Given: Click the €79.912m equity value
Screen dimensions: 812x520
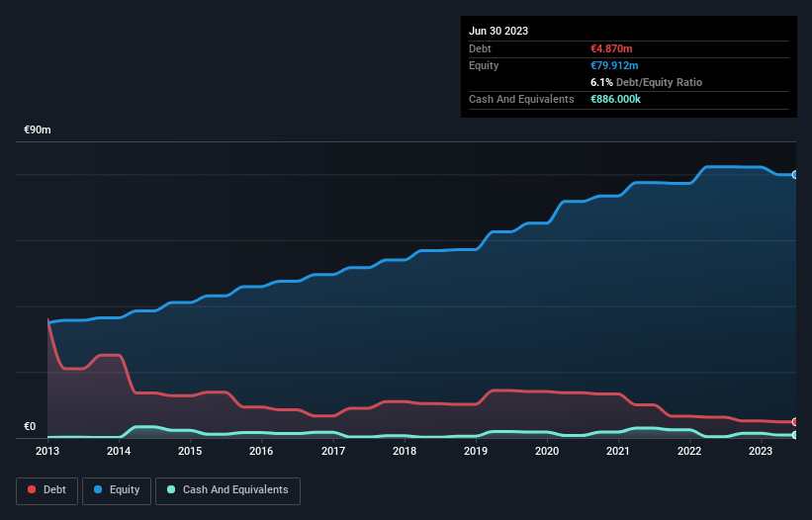Looking at the screenshot, I should pyautogui.click(x=614, y=65).
